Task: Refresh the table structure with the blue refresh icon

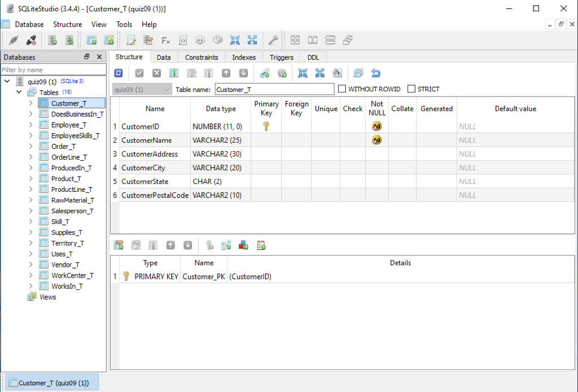Action: point(118,73)
